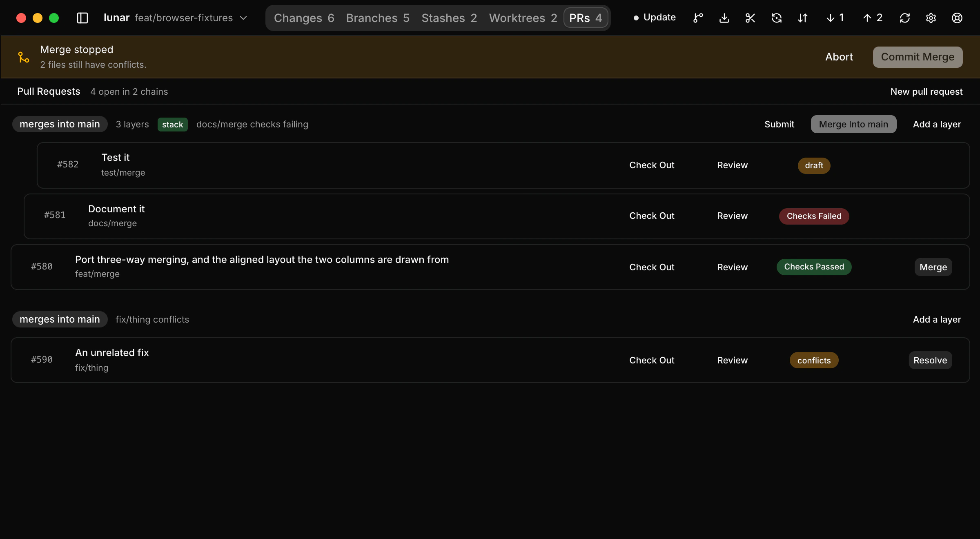Click the #581 PR number
The height and width of the screenshot is (539, 980).
click(x=55, y=215)
